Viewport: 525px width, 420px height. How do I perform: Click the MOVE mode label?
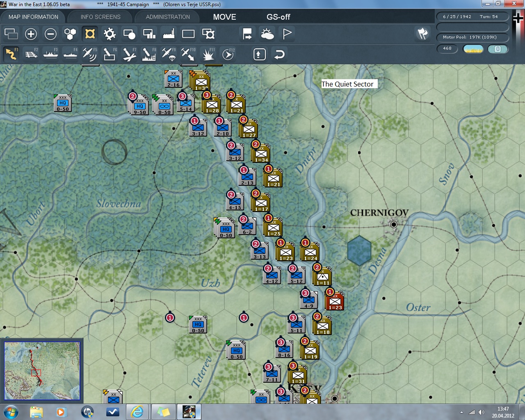(224, 17)
